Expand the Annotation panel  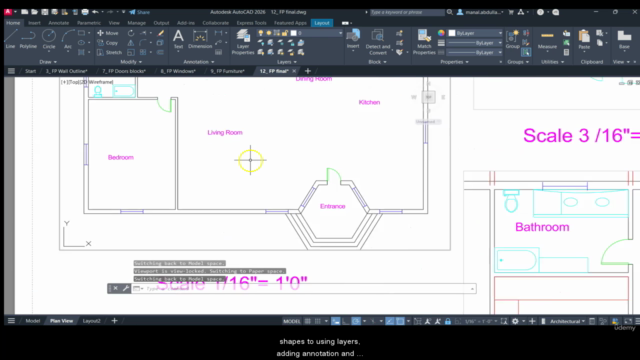199,62
